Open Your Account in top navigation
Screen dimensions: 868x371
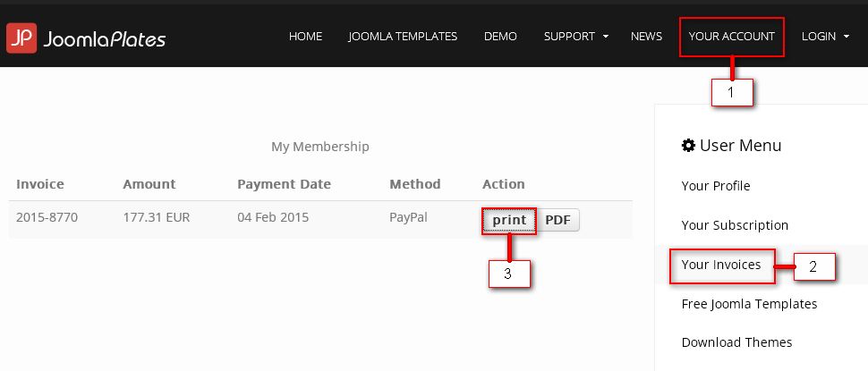pyautogui.click(x=732, y=37)
